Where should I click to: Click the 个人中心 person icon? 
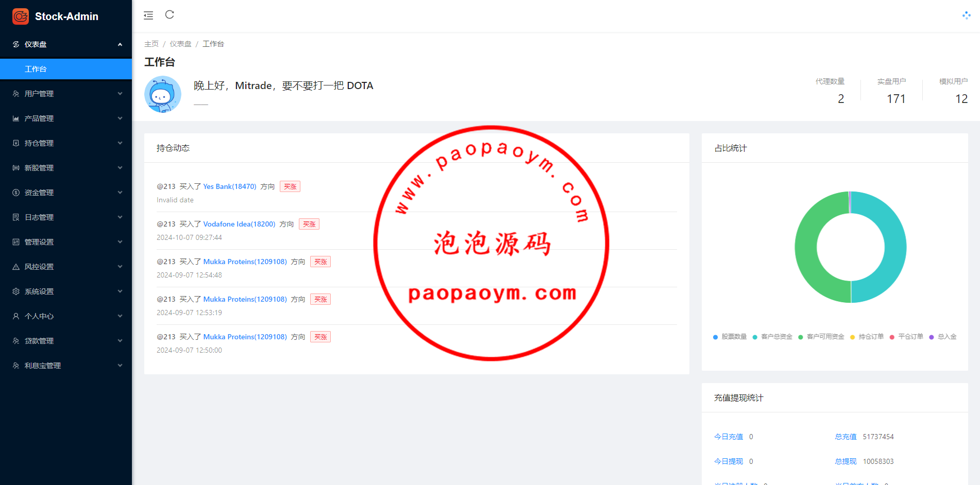(x=16, y=316)
